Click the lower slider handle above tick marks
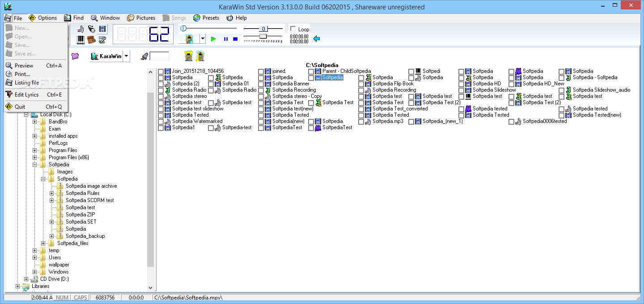Screen dimensions: 644x304 point(263,36)
